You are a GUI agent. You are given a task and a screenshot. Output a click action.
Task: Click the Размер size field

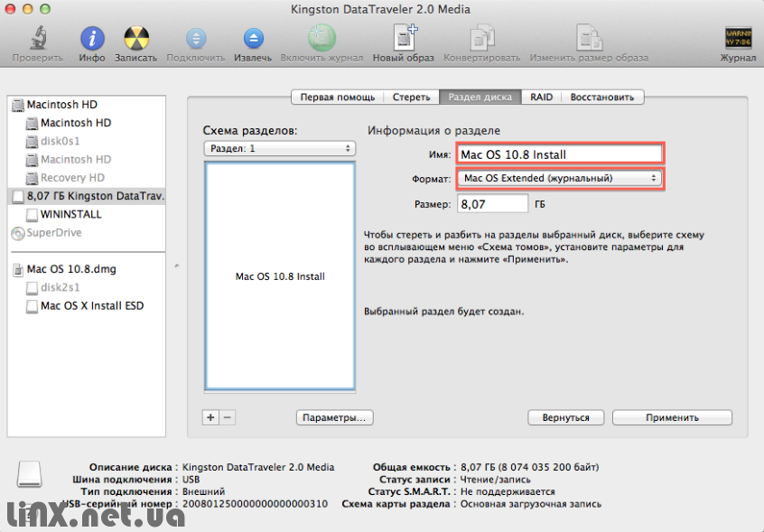(492, 203)
